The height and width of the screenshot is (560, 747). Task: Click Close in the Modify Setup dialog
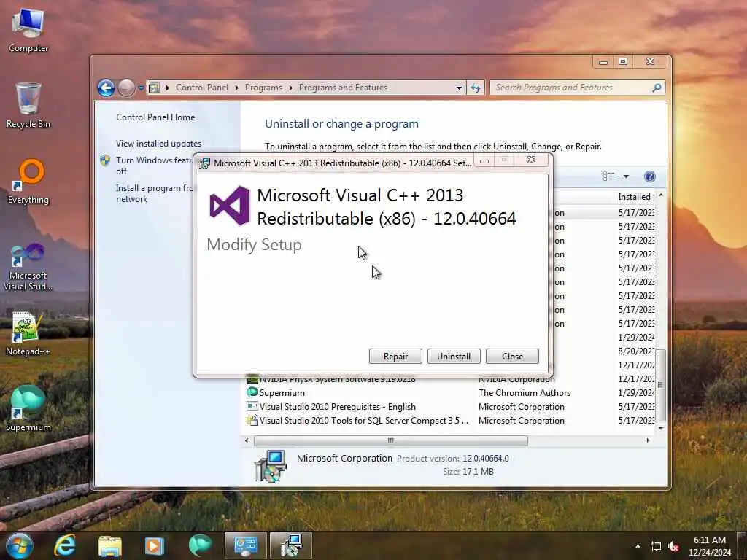pyautogui.click(x=512, y=356)
